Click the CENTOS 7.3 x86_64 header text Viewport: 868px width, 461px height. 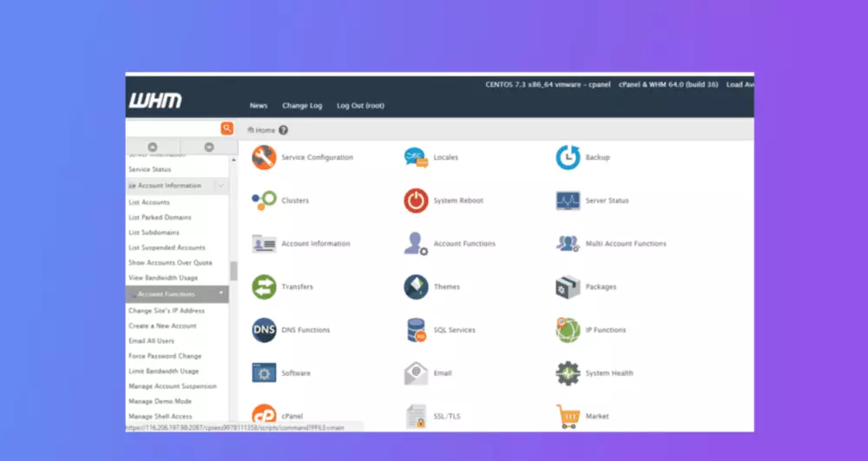tap(548, 85)
